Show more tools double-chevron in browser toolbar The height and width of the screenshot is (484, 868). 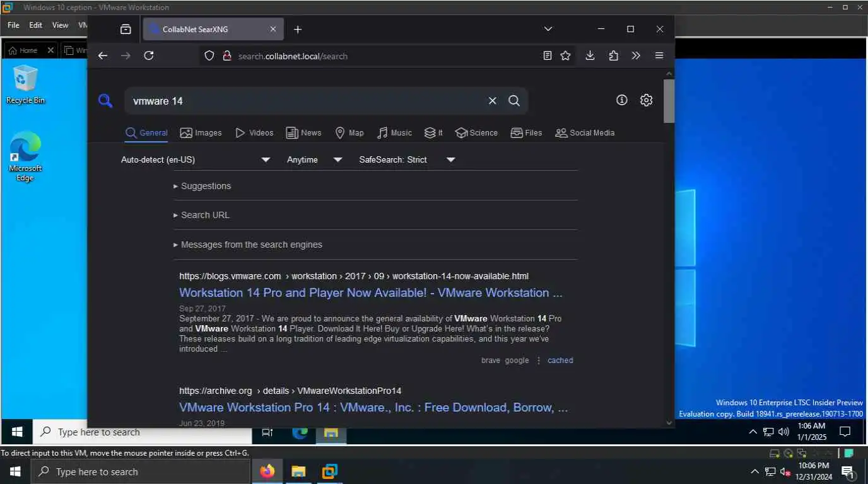[x=636, y=55]
